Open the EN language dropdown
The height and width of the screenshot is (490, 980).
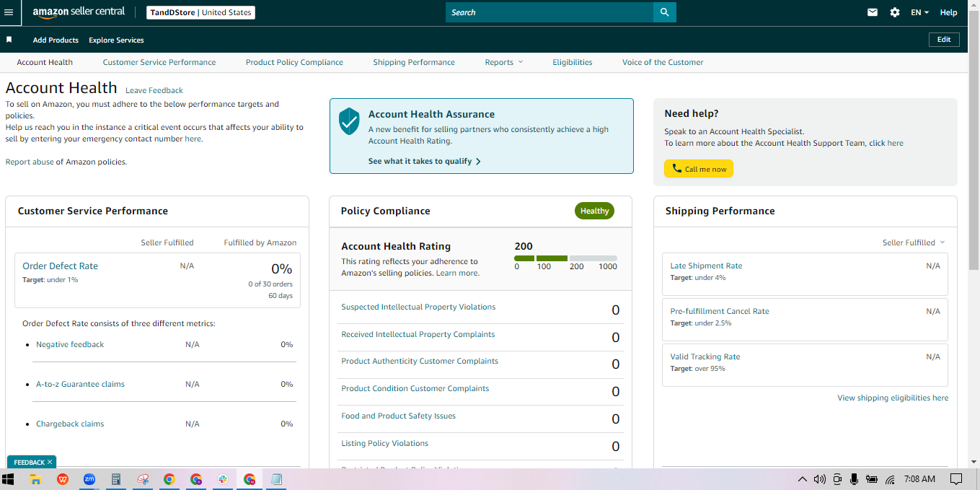[919, 12]
